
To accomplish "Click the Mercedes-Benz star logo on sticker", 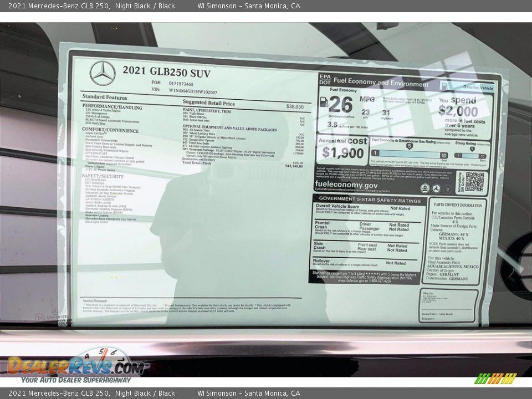I will click(x=103, y=73).
